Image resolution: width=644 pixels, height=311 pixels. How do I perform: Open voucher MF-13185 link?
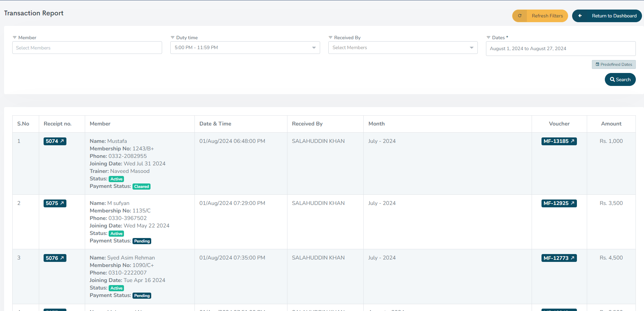pyautogui.click(x=559, y=141)
